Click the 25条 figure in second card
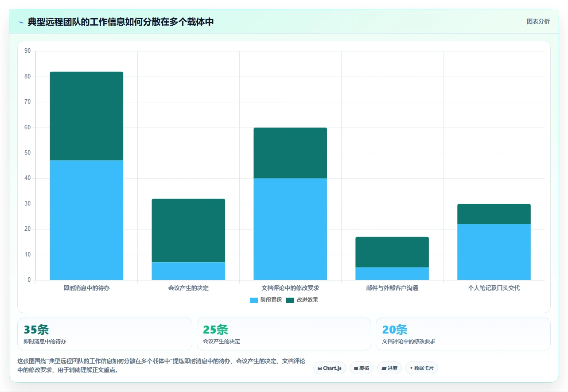This screenshot has width=568, height=392. pyautogui.click(x=215, y=330)
